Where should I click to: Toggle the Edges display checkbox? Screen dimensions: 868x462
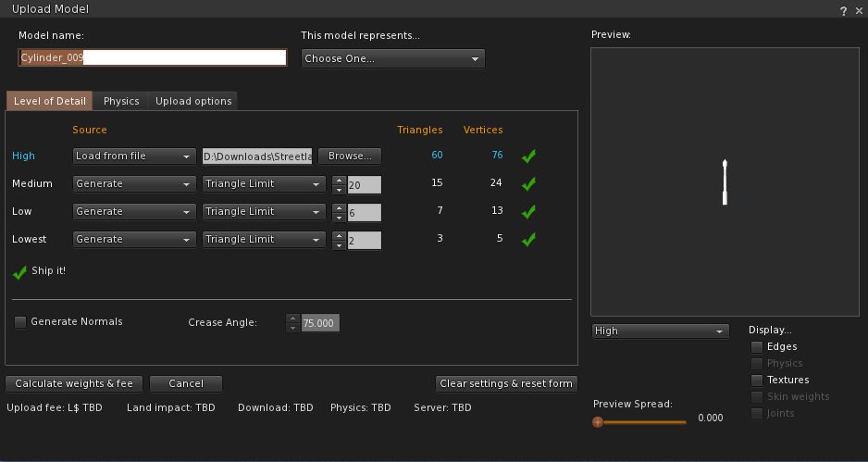pos(757,347)
